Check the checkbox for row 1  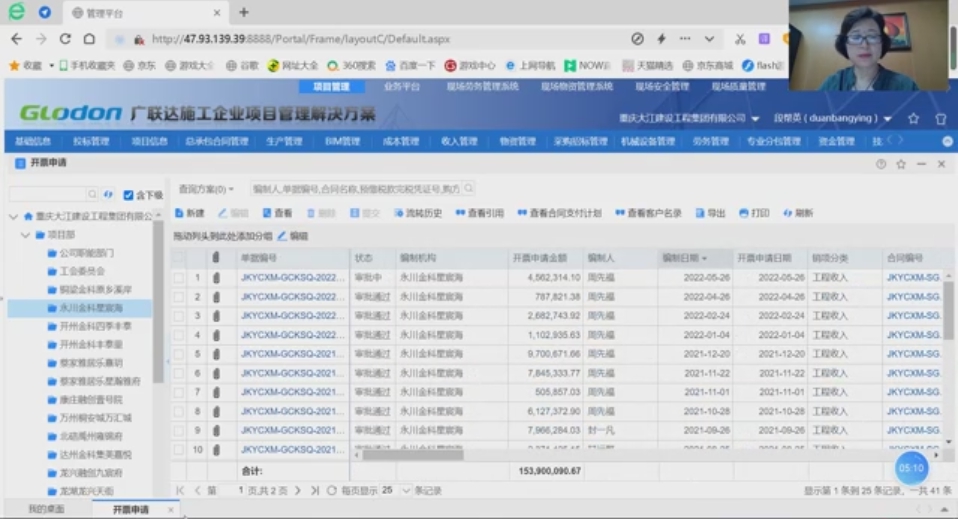[x=179, y=278]
